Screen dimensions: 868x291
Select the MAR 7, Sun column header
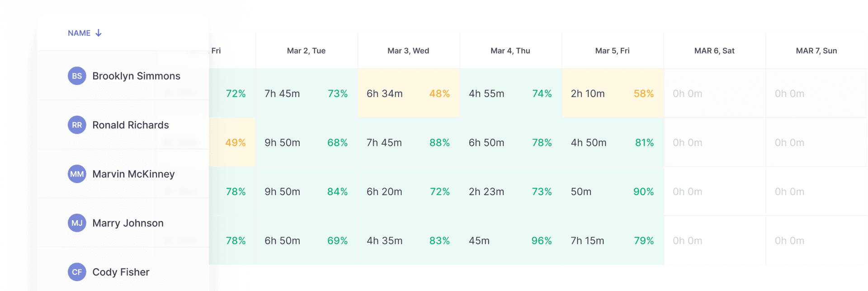(x=816, y=50)
